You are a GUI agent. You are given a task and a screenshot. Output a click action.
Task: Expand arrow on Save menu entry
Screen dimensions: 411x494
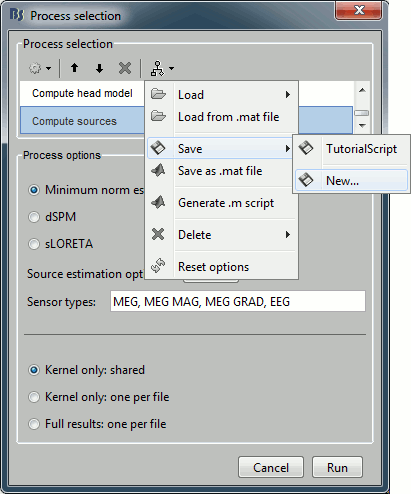pos(288,148)
